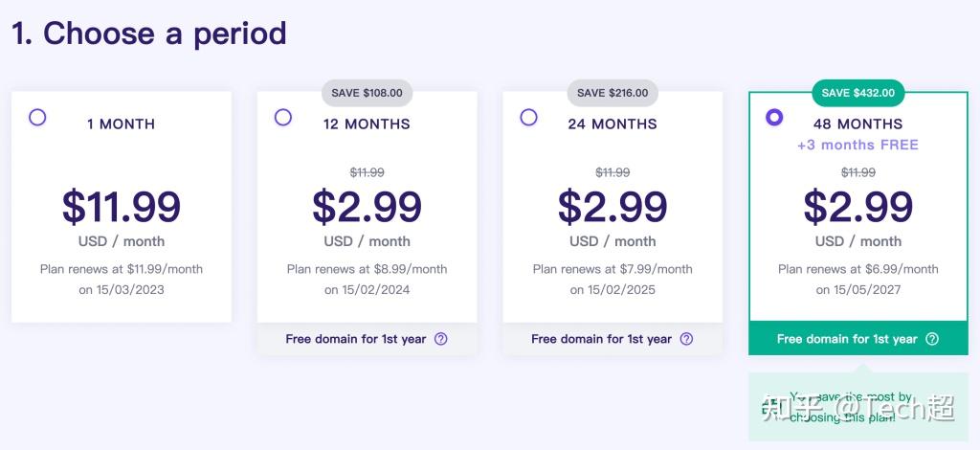Click the SAVE $432.00 green badge

(x=857, y=93)
